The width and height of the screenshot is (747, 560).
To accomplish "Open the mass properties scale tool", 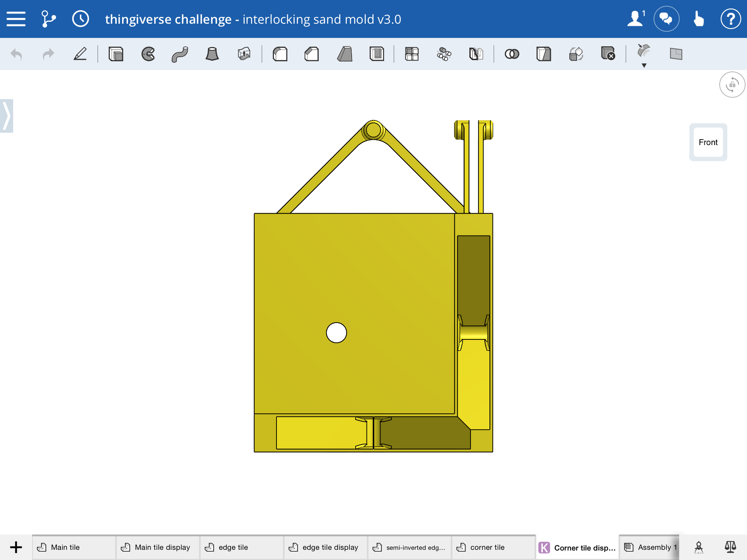I will click(730, 547).
